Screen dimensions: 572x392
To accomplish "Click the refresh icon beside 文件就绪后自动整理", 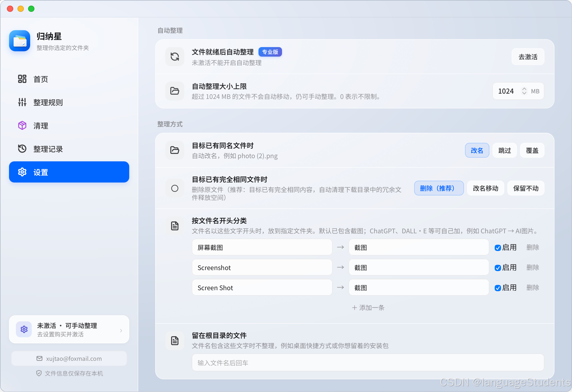I will (175, 57).
